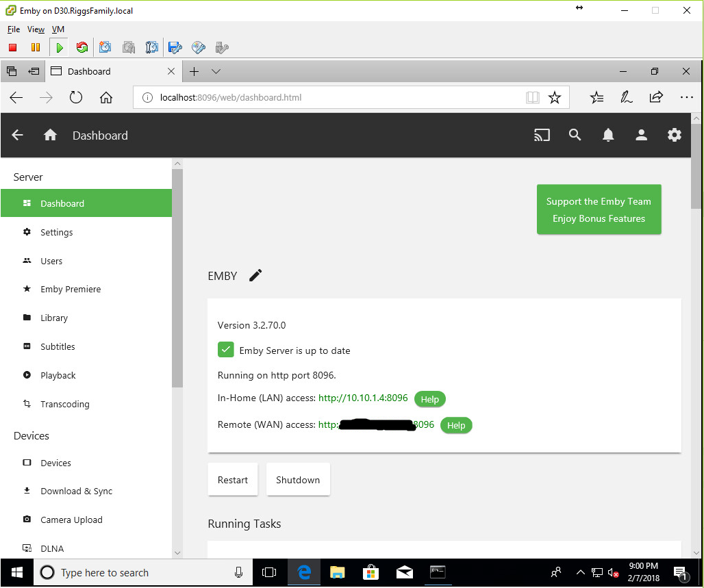
Task: Open Emby search magnifier
Action: point(575,135)
